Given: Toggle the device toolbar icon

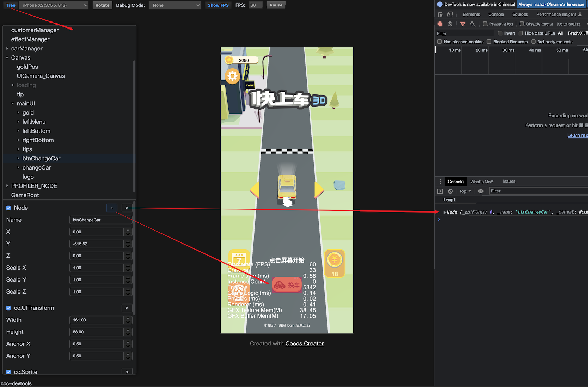Looking at the screenshot, I should pyautogui.click(x=449, y=14).
